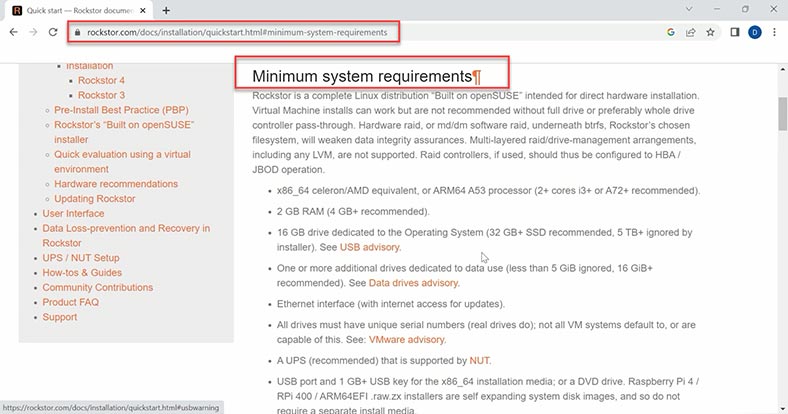Click the '2 GB RAM (4 GB+ recommended)' line
The width and height of the screenshot is (788, 414).
pos(353,212)
